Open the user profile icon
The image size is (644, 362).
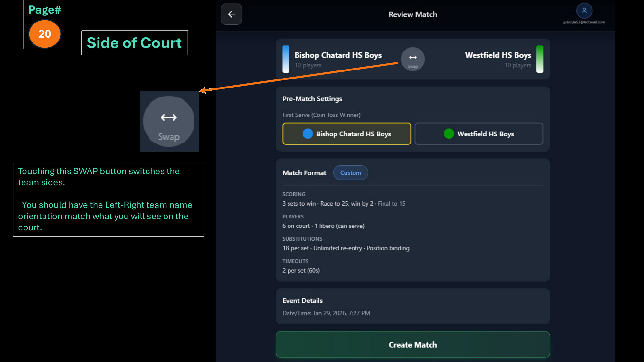(584, 11)
